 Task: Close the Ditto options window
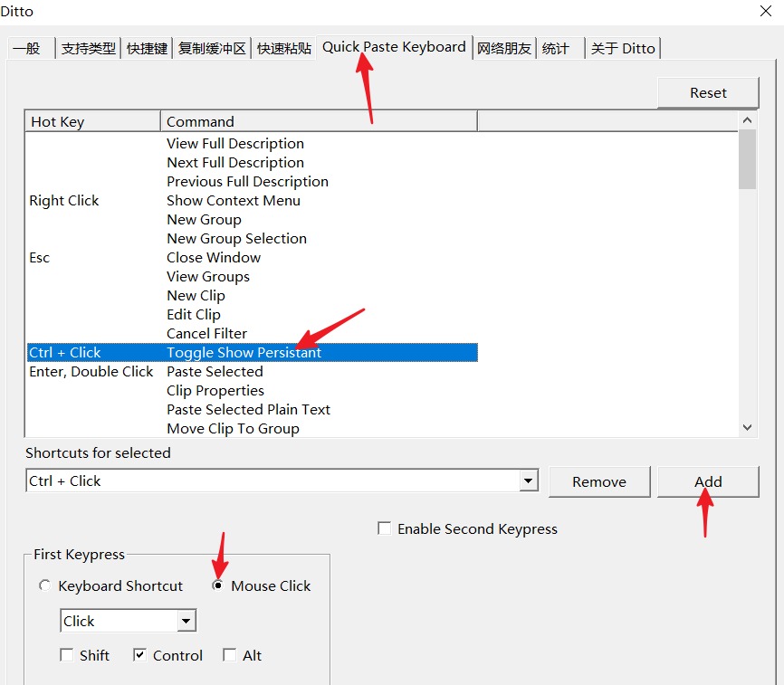pos(764,13)
